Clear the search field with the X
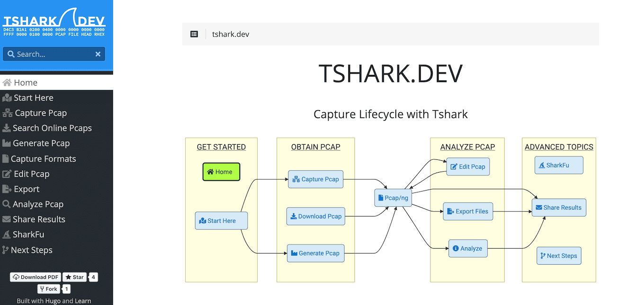 point(98,53)
